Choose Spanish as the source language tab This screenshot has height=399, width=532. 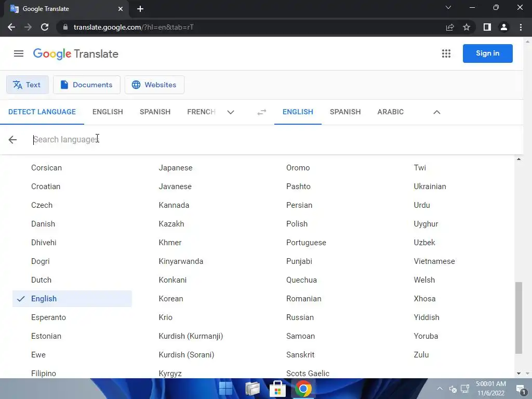pyautogui.click(x=155, y=112)
